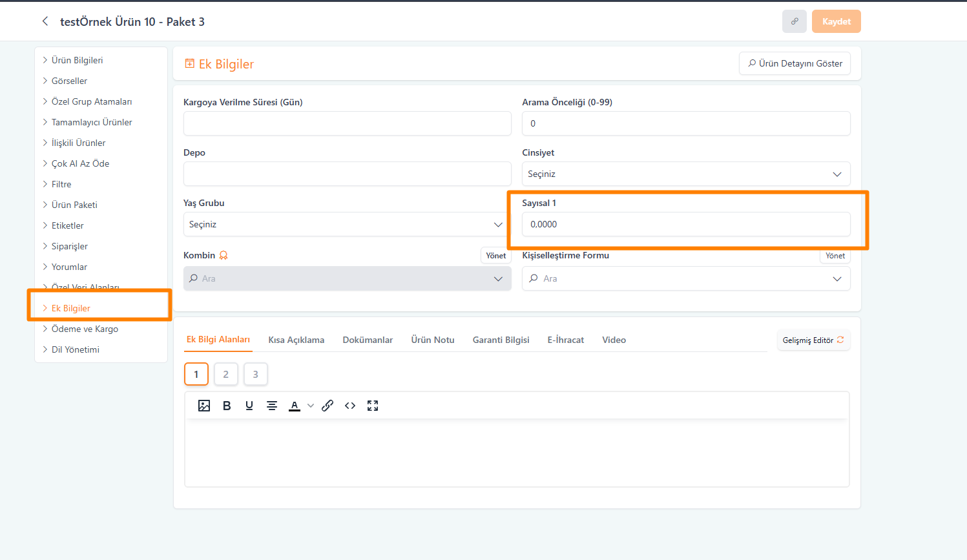Switch to the Kısa Açıklama tab
Screen dimensions: 967x560
(296, 340)
